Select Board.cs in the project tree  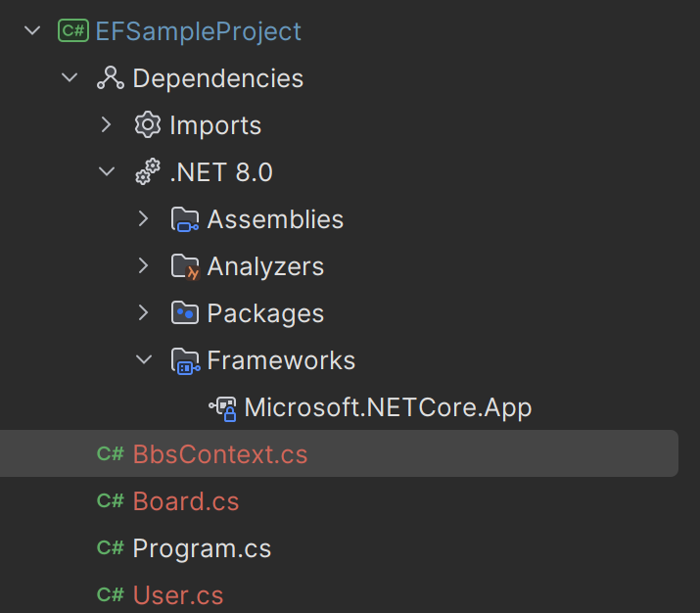(x=185, y=501)
